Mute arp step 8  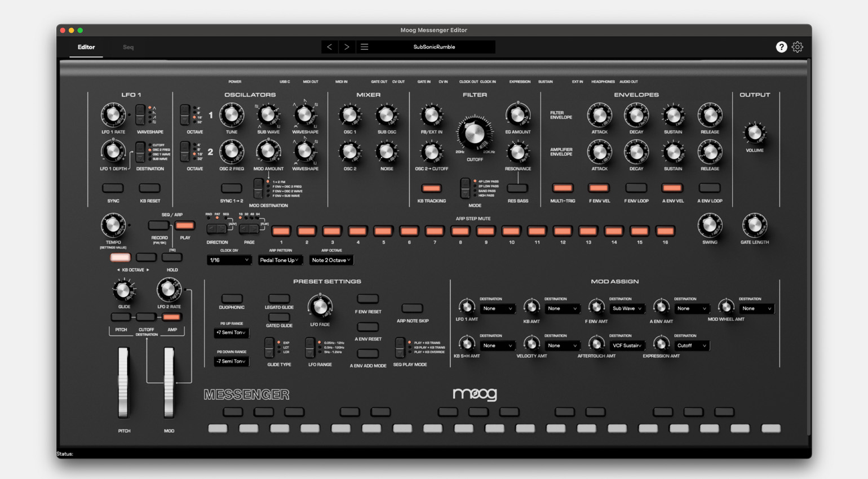[x=460, y=231]
